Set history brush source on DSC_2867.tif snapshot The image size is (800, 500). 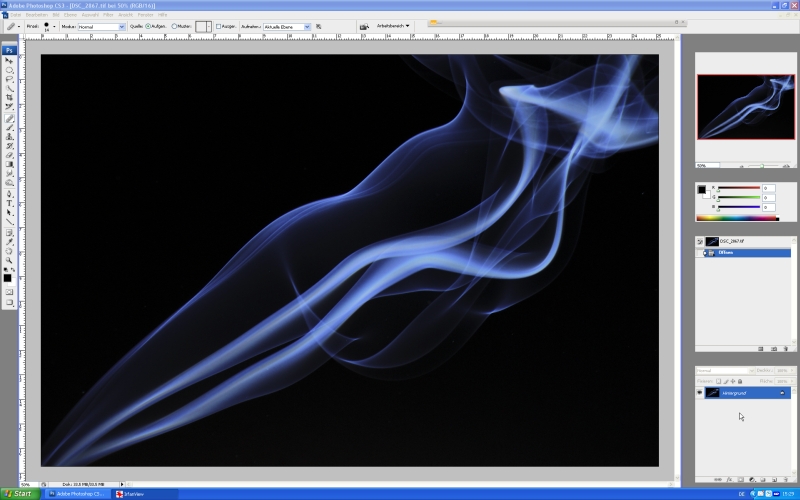(x=699, y=241)
